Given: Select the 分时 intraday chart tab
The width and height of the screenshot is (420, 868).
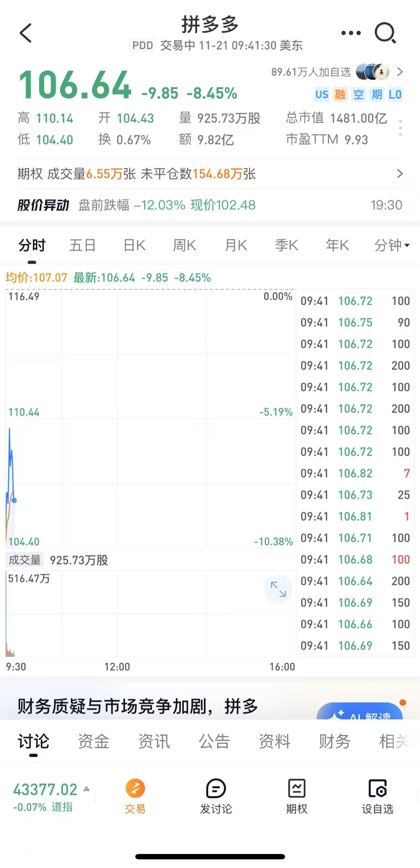Looking at the screenshot, I should pyautogui.click(x=32, y=245).
